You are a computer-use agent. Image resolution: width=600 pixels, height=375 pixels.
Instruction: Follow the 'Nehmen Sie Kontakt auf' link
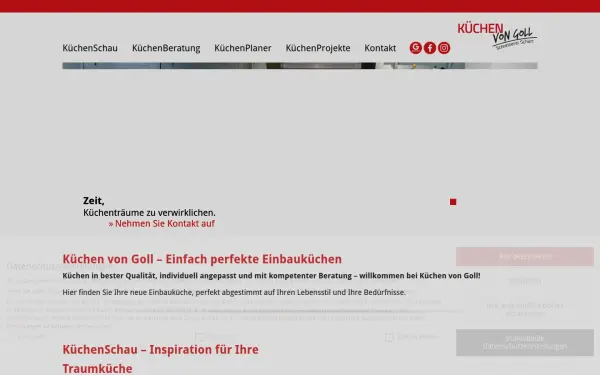(161, 223)
